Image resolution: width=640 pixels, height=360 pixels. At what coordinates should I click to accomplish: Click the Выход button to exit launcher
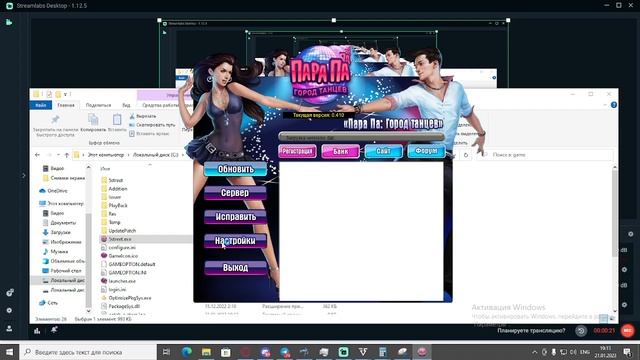(236, 267)
